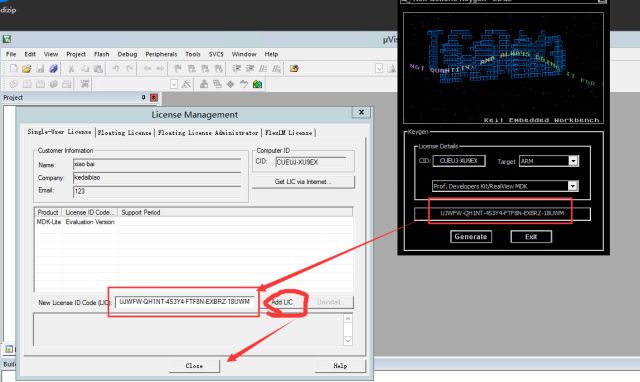This screenshot has width=640, height=382.
Task: Click the keygen CID input field
Action: click(459, 161)
